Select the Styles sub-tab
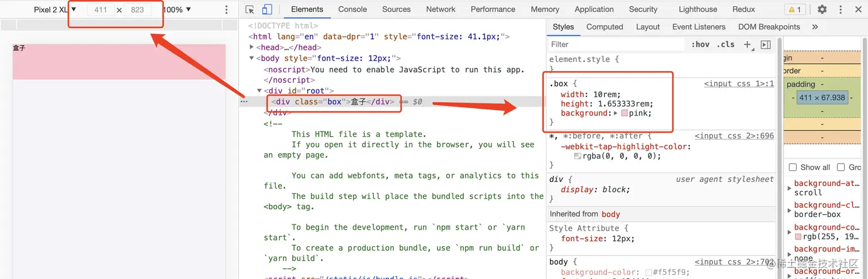Viewport: 868px width, 279px height. click(563, 27)
